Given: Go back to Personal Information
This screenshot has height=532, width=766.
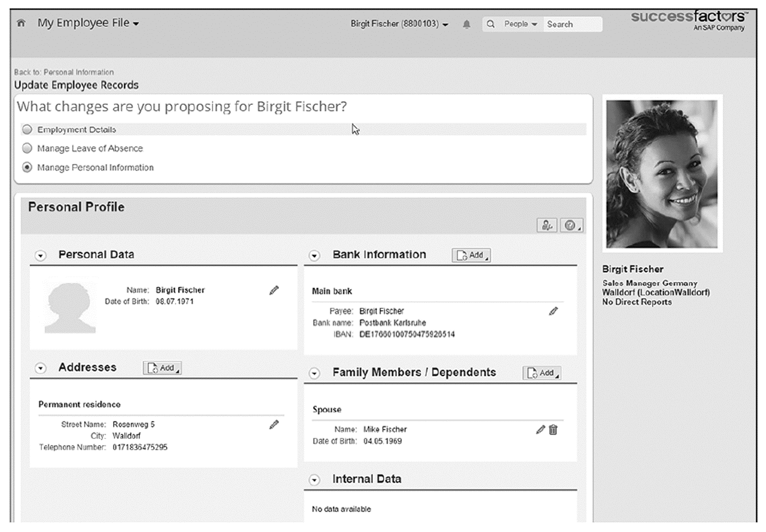Looking at the screenshot, I should tap(64, 72).
